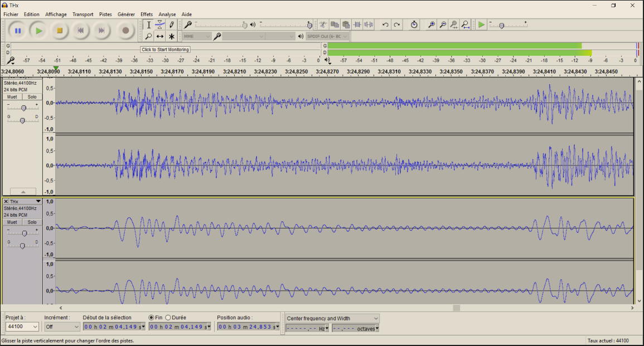Click the Undo arrow icon
The width and height of the screenshot is (644, 346).
point(385,25)
